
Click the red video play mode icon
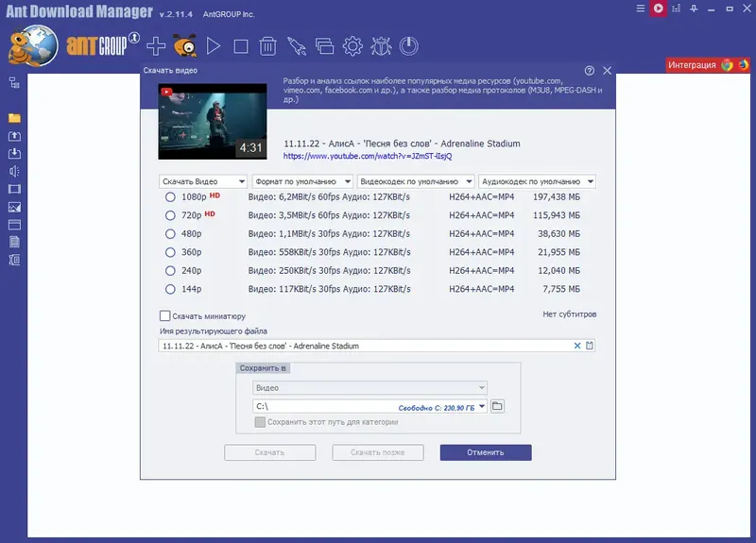click(x=658, y=8)
